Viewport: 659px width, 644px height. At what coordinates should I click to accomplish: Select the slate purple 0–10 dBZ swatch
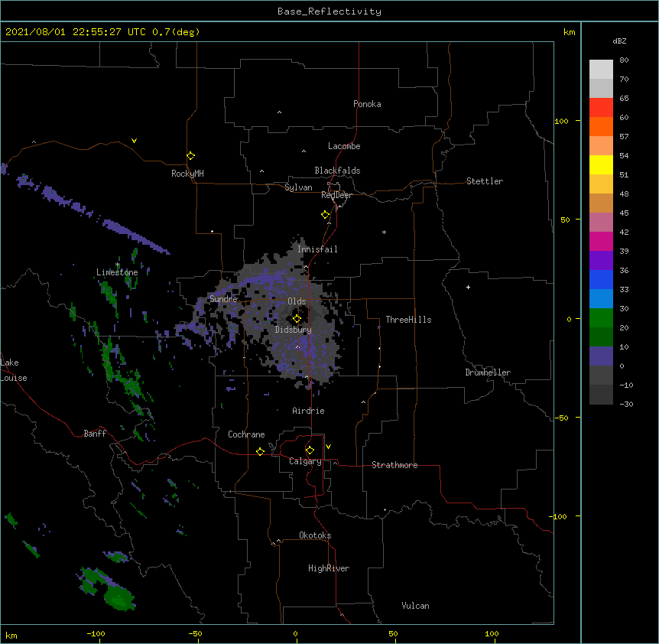601,356
